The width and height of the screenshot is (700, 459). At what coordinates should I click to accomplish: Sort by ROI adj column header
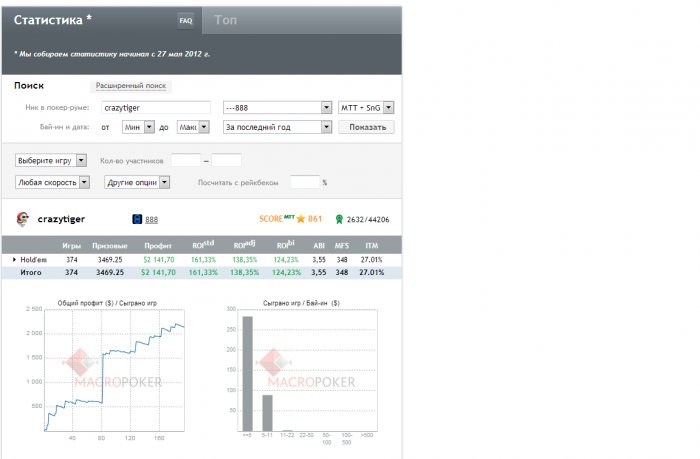(244, 245)
